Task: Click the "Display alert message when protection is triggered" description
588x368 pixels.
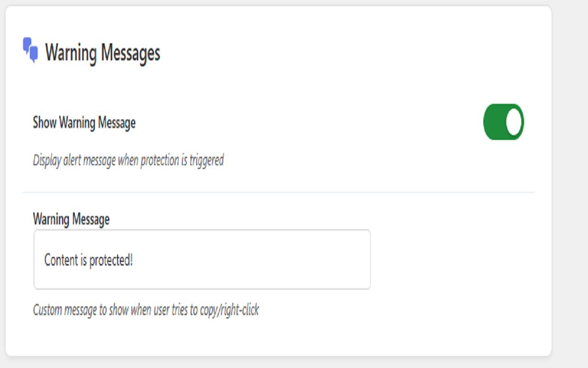Action: tap(128, 161)
